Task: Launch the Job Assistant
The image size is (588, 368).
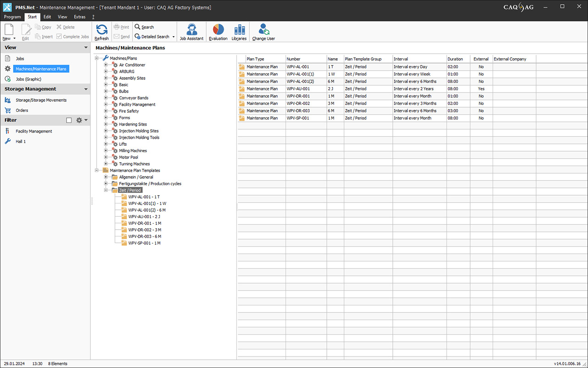Action: (192, 32)
